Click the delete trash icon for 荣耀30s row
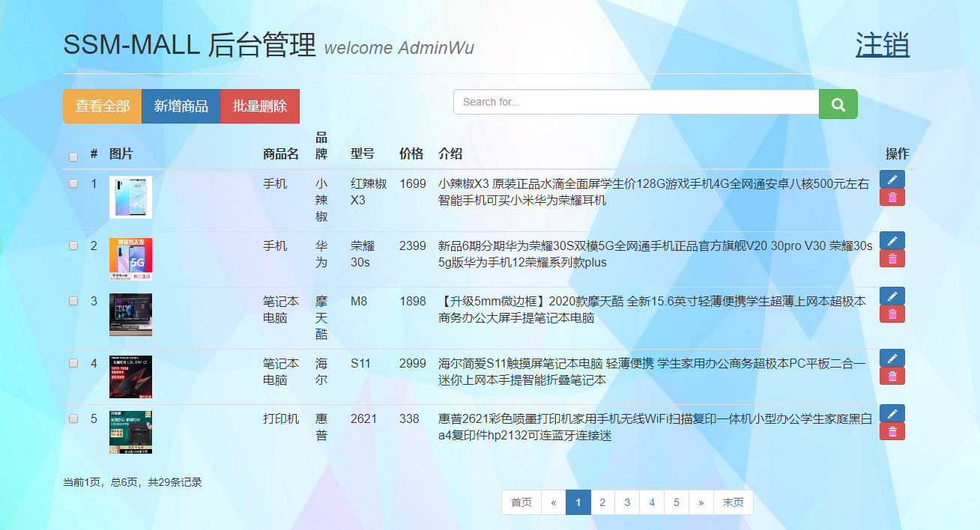This screenshot has height=530, width=980. (892, 258)
